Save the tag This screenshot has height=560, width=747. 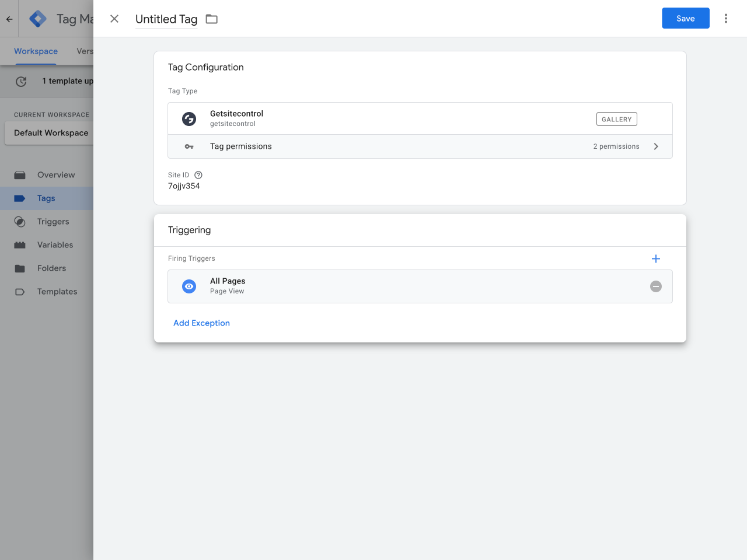click(685, 18)
